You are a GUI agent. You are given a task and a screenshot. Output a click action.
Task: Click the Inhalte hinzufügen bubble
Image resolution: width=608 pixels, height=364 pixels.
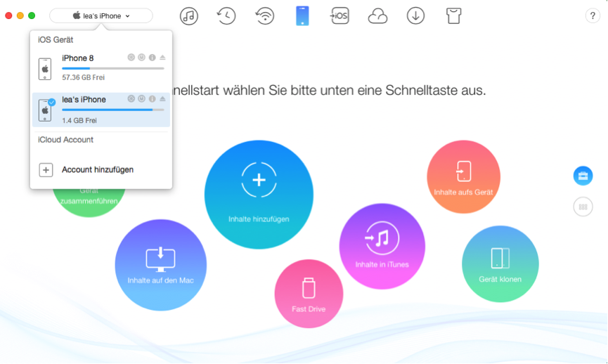[259, 195]
